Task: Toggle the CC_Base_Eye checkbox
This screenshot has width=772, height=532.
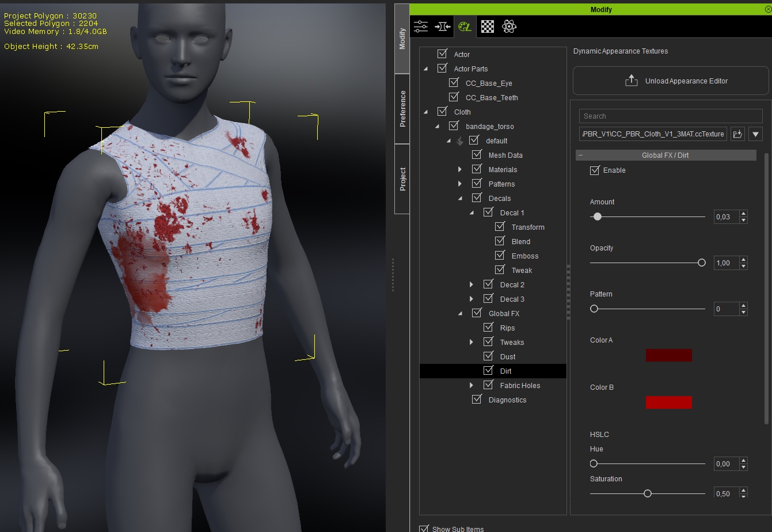Action: (454, 82)
